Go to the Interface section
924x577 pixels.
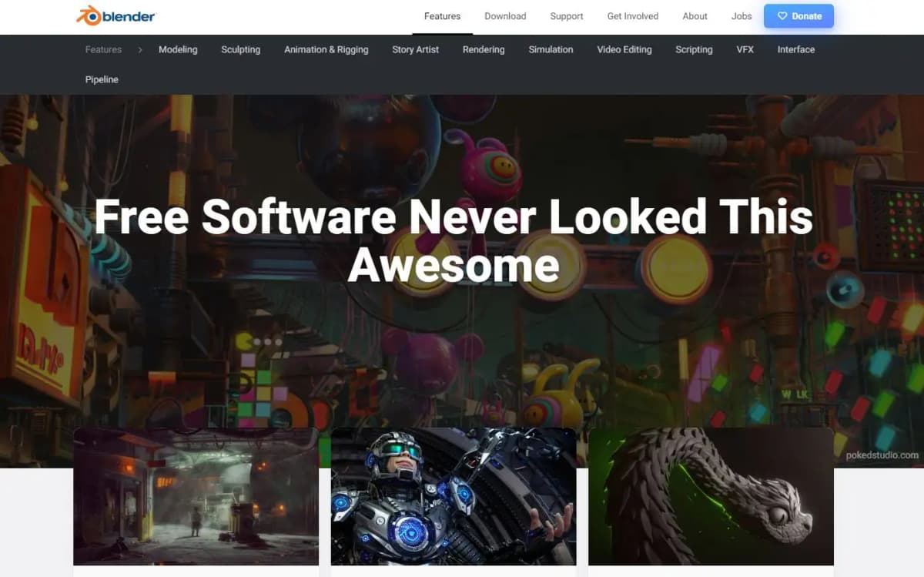(x=796, y=49)
